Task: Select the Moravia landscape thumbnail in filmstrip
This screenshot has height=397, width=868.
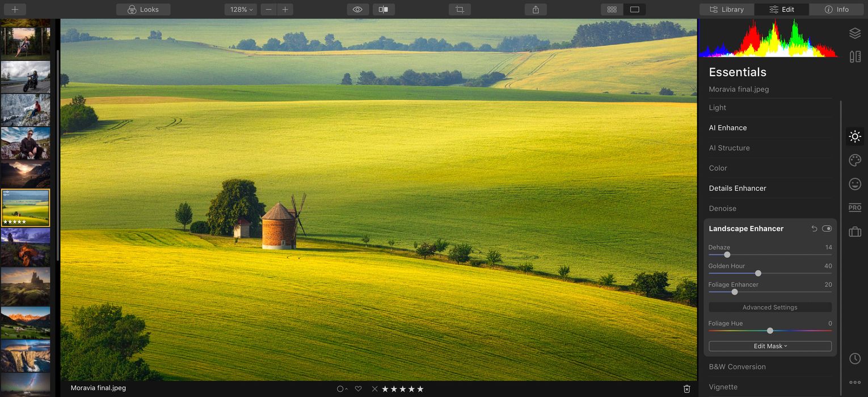Action: pyautogui.click(x=26, y=207)
